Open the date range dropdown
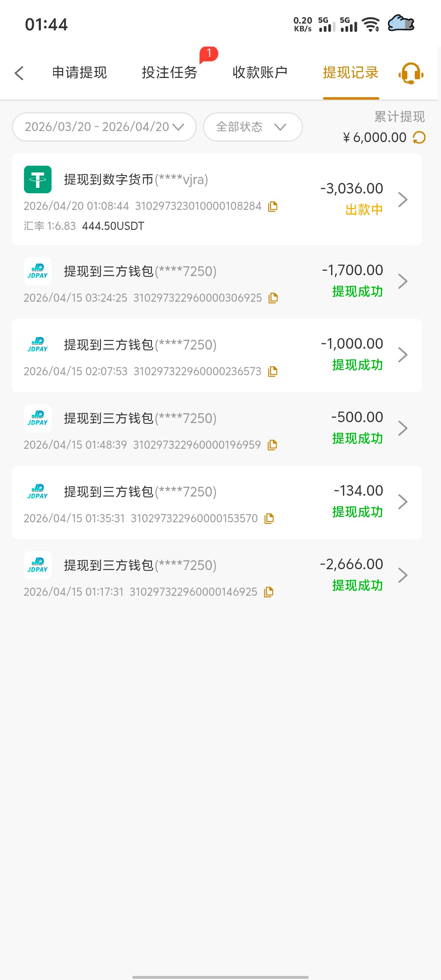Viewport: 441px width, 980px height. coord(104,127)
